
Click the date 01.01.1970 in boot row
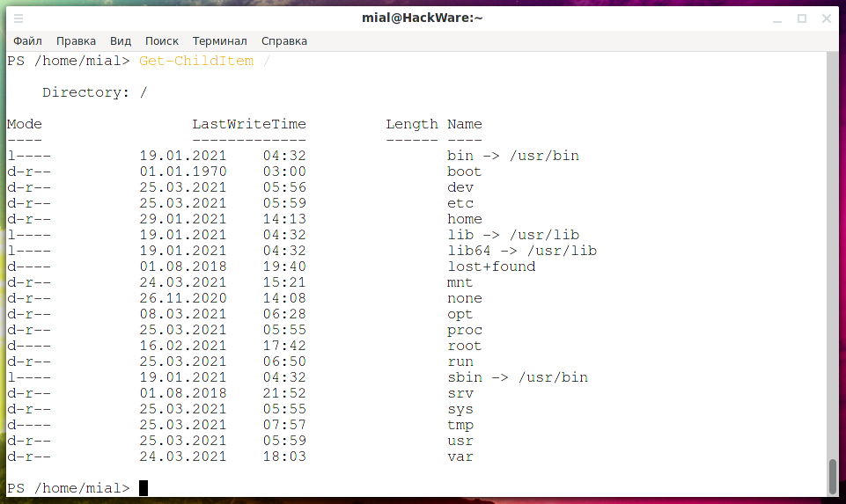point(183,172)
